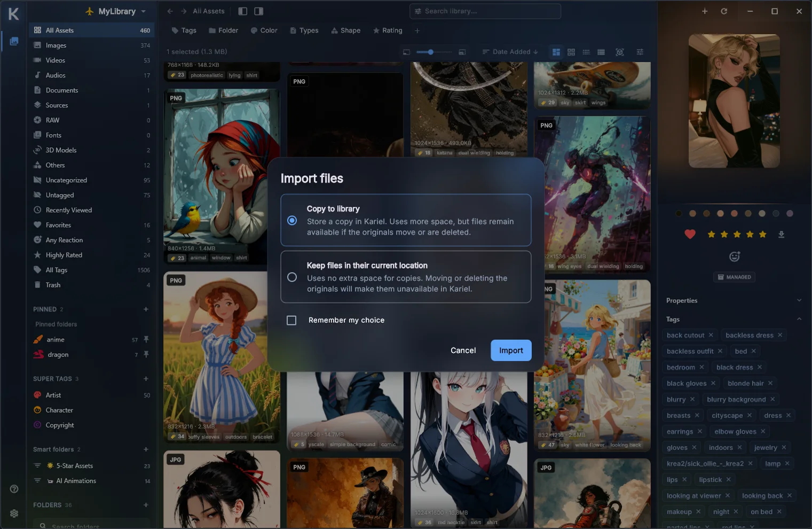Click the 3D cube view icon
The image size is (812, 529).
(x=620, y=52)
